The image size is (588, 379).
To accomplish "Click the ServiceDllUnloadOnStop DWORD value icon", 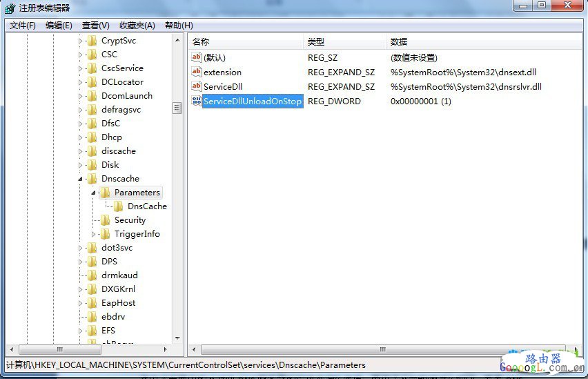I will coord(196,101).
